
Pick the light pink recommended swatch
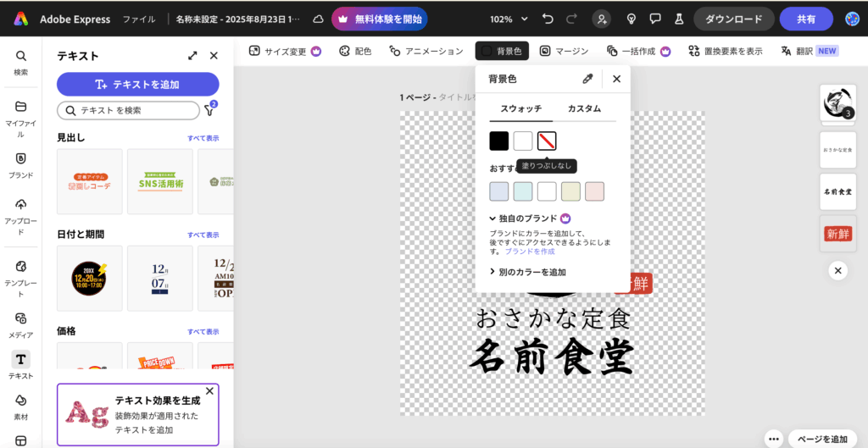tap(594, 191)
